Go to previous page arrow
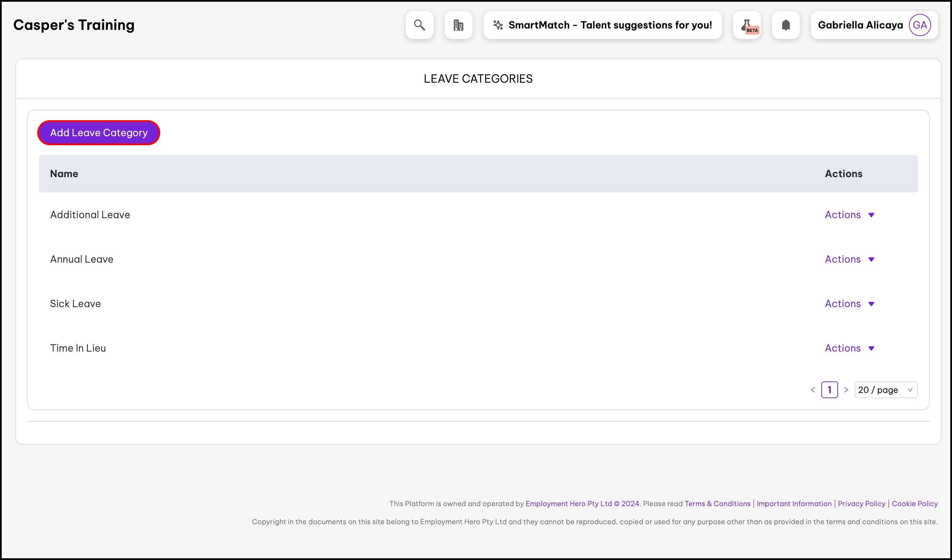This screenshot has height=560, width=952. [813, 390]
